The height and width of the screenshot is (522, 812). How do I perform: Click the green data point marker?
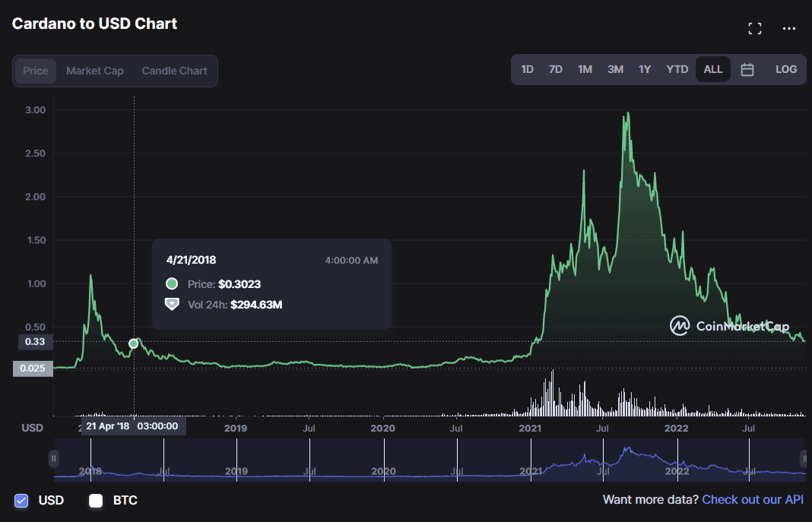pos(134,343)
